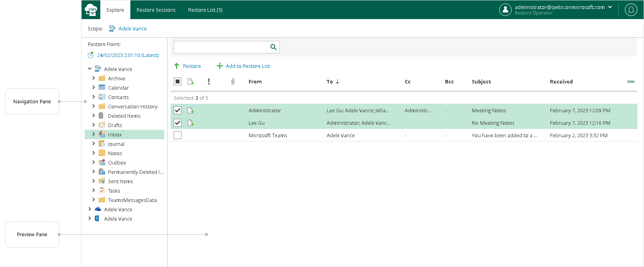644x267 pixels.
Task: Click the Veeam product logo icon
Action: tap(91, 10)
